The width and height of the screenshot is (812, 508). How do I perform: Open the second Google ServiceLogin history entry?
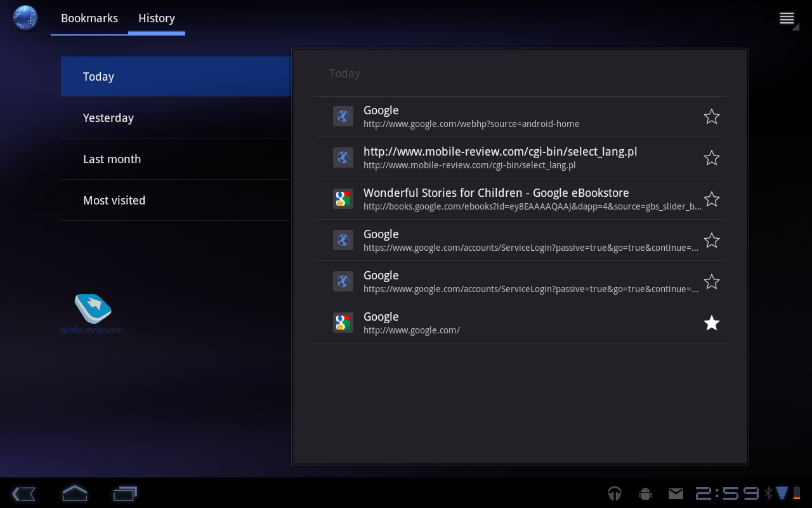coord(520,282)
